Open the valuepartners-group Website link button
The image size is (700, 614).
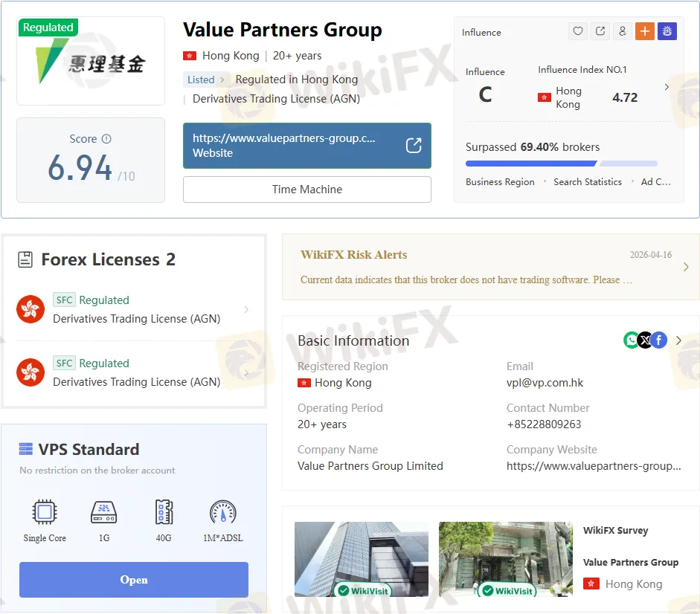(x=306, y=146)
